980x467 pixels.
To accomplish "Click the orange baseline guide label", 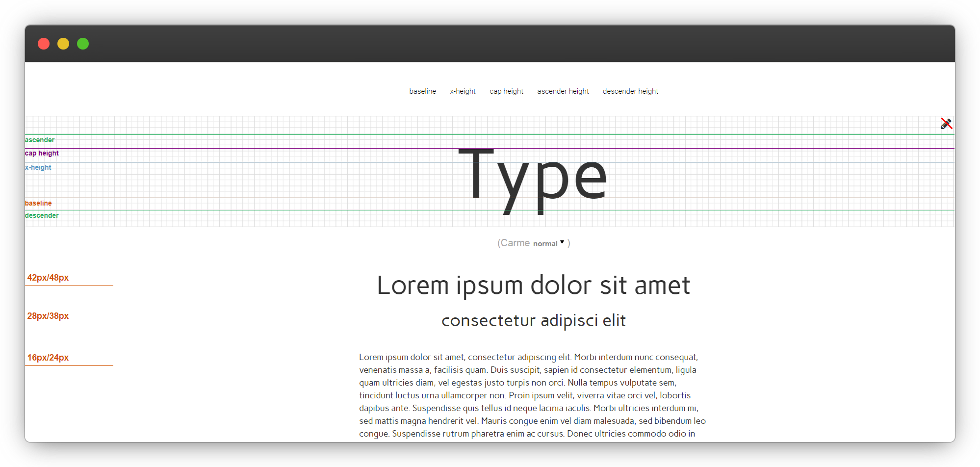I will click(x=38, y=203).
